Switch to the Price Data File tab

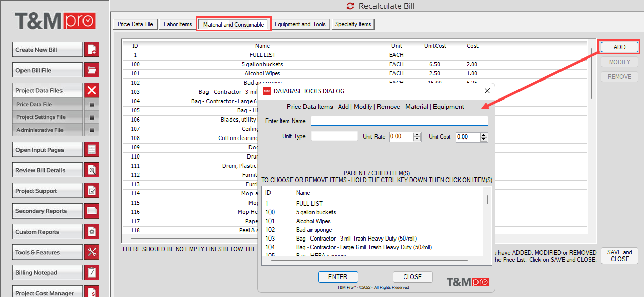point(135,24)
